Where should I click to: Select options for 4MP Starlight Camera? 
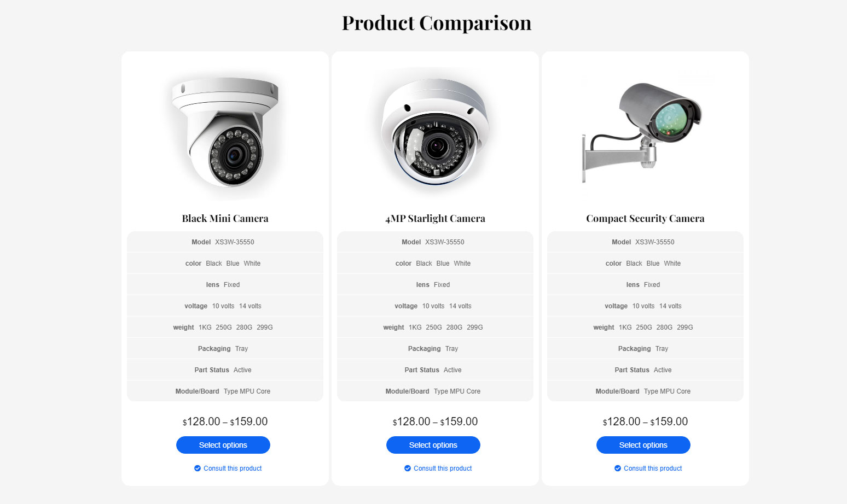click(x=433, y=445)
